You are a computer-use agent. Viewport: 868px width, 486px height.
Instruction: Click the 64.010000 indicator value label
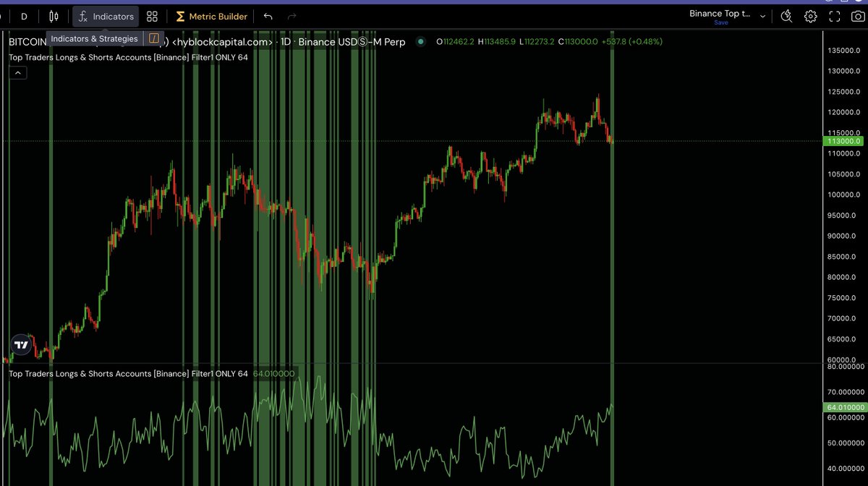coord(844,407)
